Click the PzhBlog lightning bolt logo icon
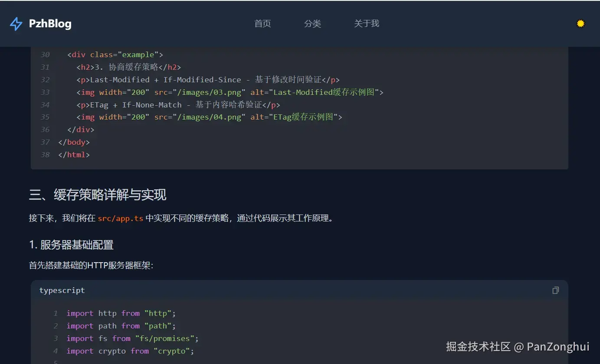 [16, 24]
